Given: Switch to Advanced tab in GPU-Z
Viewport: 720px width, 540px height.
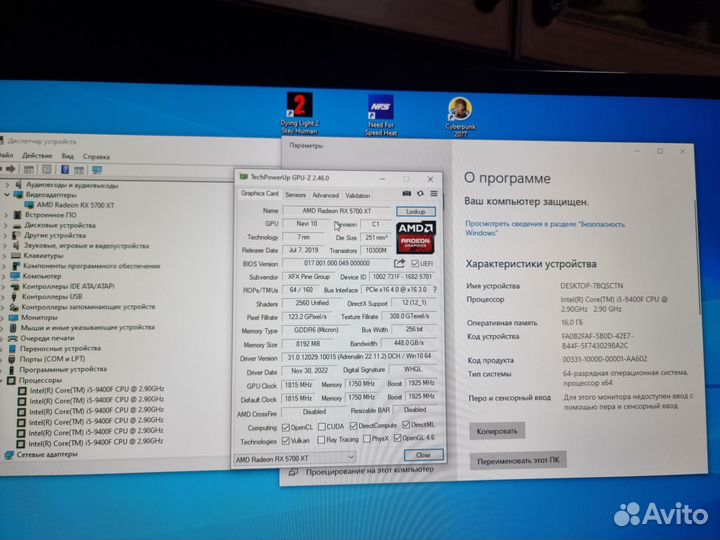Looking at the screenshot, I should coord(325,195).
